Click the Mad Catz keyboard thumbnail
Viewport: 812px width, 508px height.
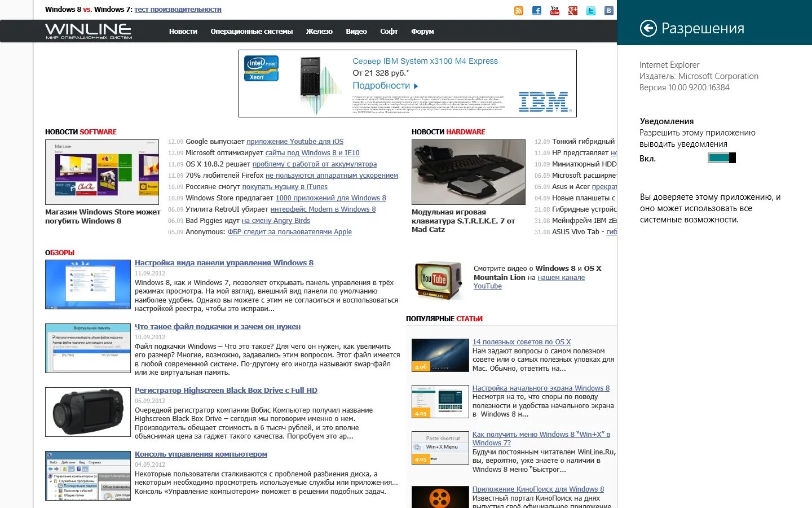(x=469, y=172)
